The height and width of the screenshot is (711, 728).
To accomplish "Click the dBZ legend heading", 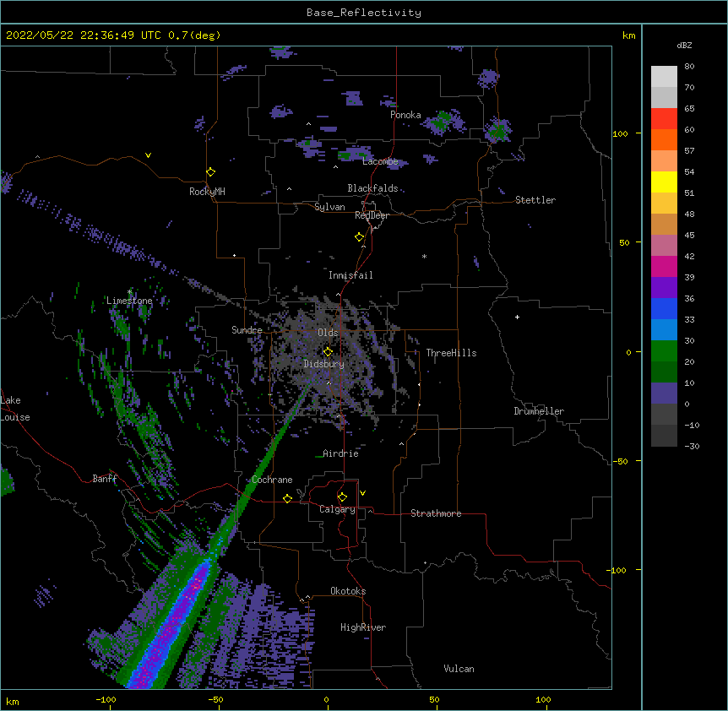I will coord(684,45).
